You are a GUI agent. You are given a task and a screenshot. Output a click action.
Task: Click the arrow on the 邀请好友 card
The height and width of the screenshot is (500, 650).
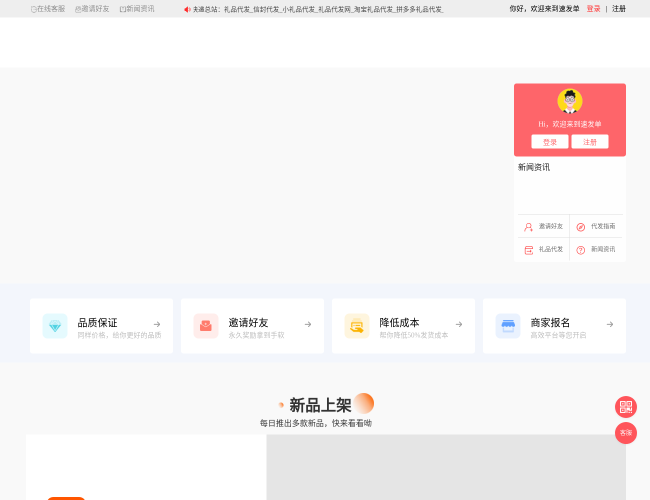308,324
